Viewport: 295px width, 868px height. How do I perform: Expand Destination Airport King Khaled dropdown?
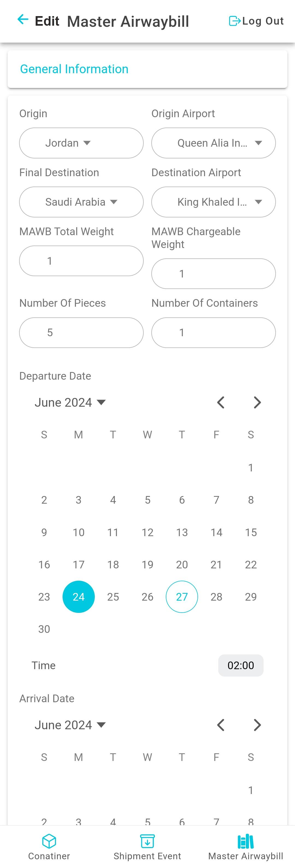pyautogui.click(x=213, y=202)
